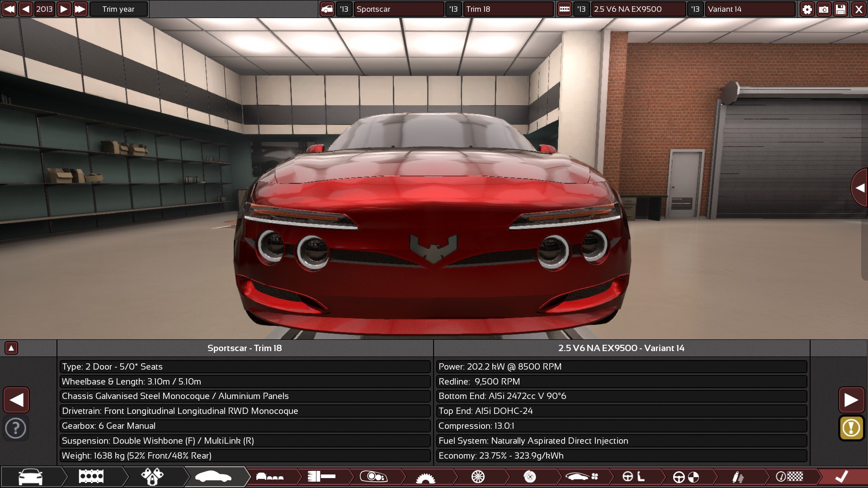Click the engine block icon in the top bar

point(564,9)
